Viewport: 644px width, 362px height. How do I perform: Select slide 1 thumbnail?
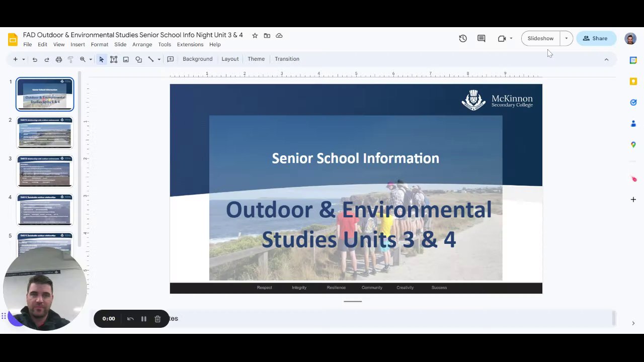(45, 94)
